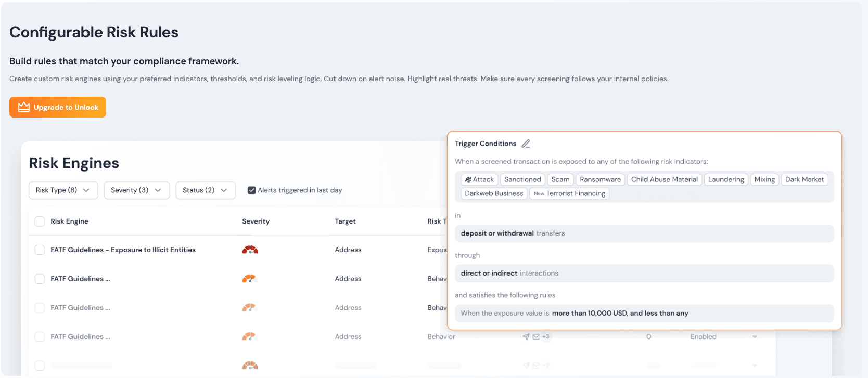Select the Child Abuse Material tag
The height and width of the screenshot is (378, 868).
click(x=665, y=179)
